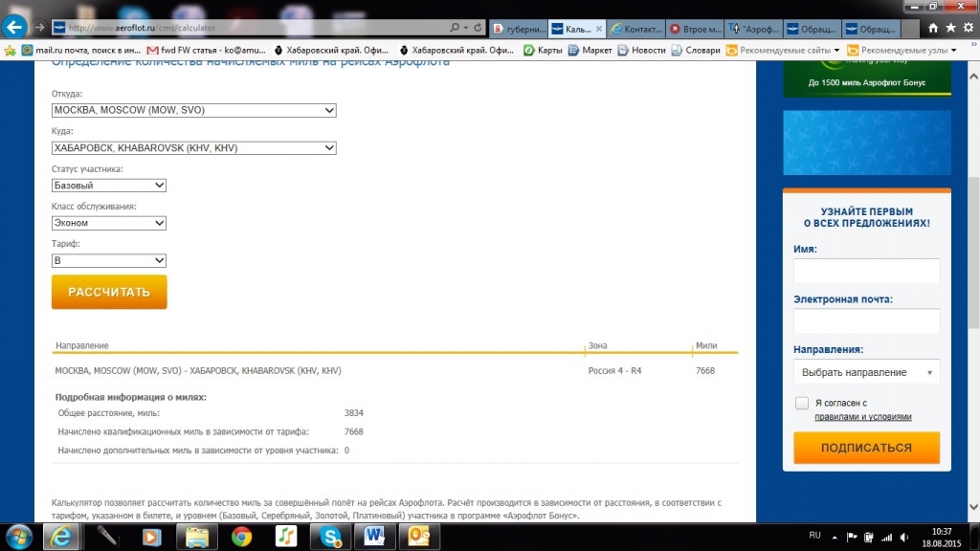The image size is (980, 551).
Task: Open the browser Home icon
Action: [932, 28]
